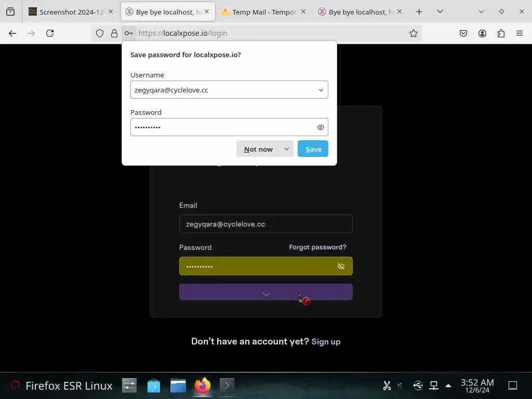Open Firefox View tab overview icon
532x399 pixels.
click(x=10, y=12)
